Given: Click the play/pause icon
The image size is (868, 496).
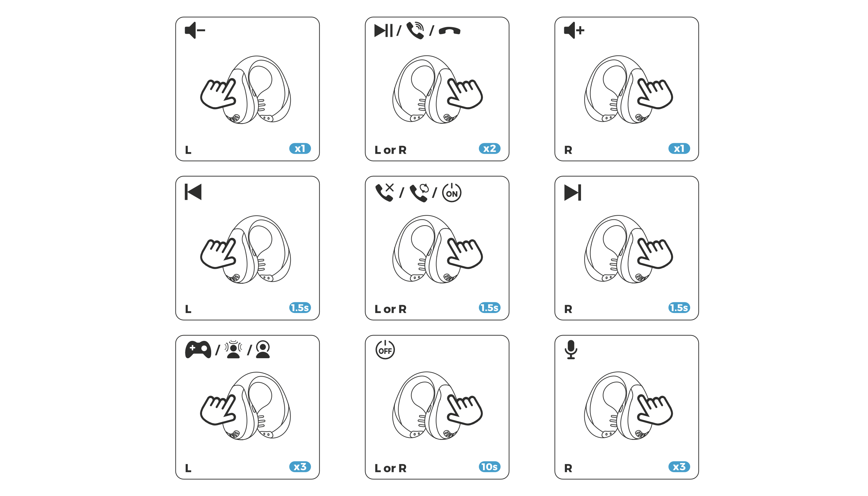Looking at the screenshot, I should pos(383,30).
